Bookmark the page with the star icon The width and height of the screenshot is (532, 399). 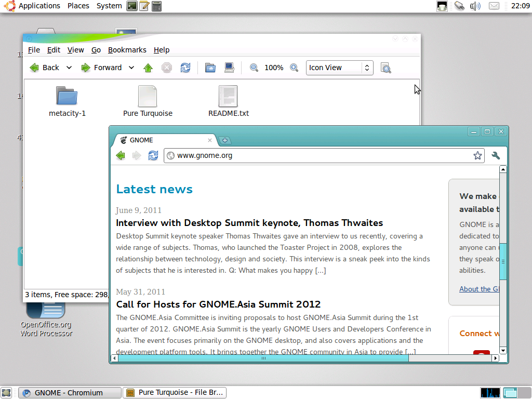[478, 155]
